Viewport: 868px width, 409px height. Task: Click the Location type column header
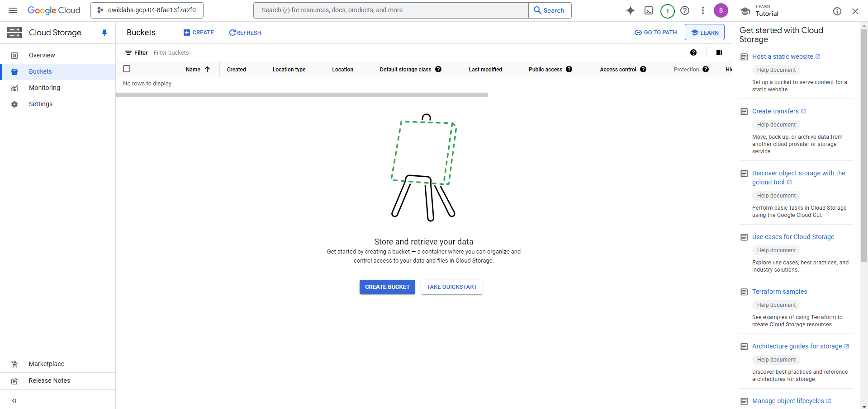click(x=289, y=70)
